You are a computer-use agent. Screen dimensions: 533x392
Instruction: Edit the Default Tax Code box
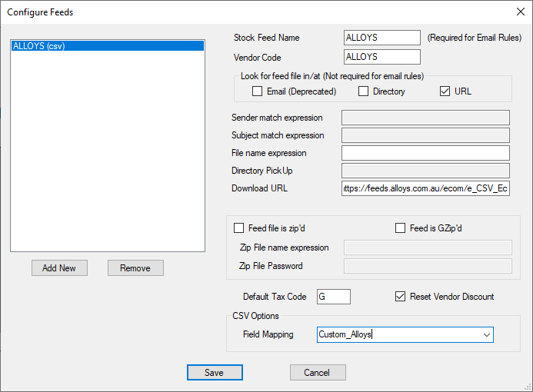coord(333,297)
